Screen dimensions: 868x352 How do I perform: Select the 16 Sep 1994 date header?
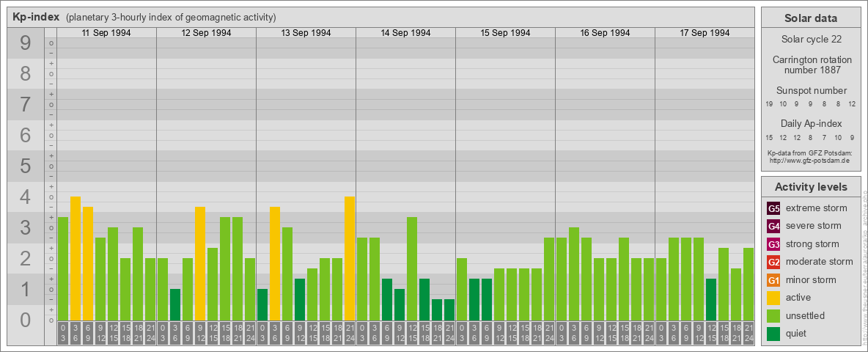coord(605,33)
